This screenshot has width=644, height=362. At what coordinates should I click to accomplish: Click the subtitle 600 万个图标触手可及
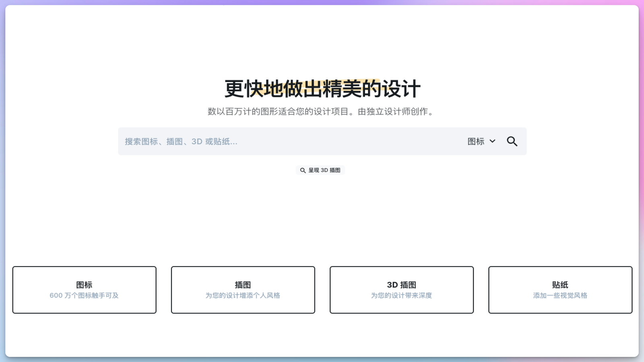(x=84, y=295)
